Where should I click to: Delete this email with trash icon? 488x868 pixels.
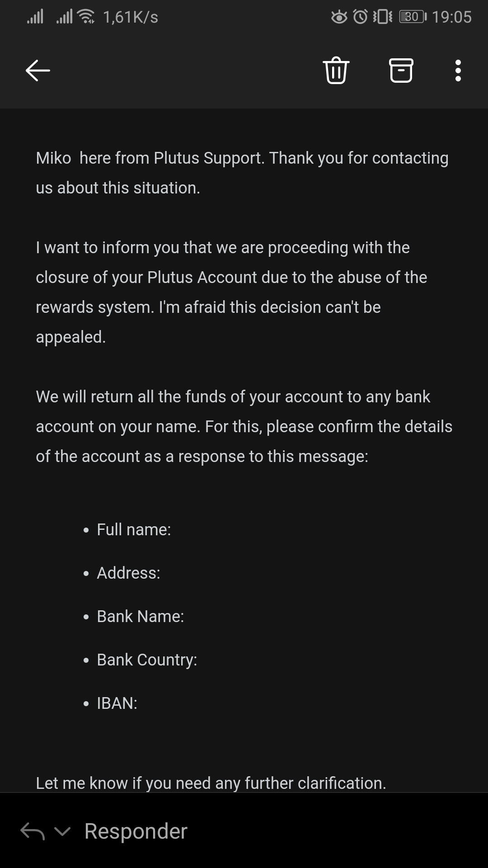(336, 71)
